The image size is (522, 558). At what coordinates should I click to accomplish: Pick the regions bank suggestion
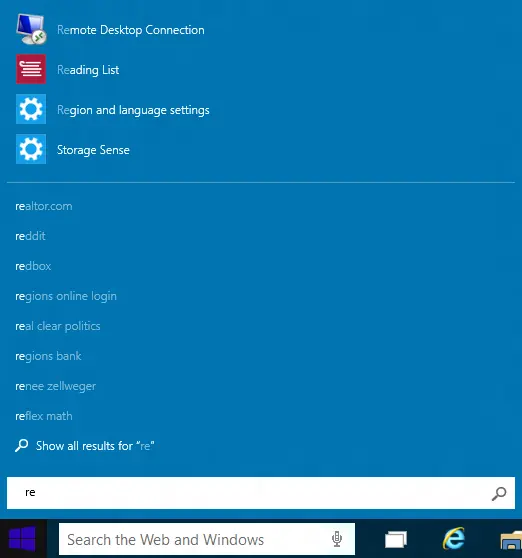click(48, 356)
